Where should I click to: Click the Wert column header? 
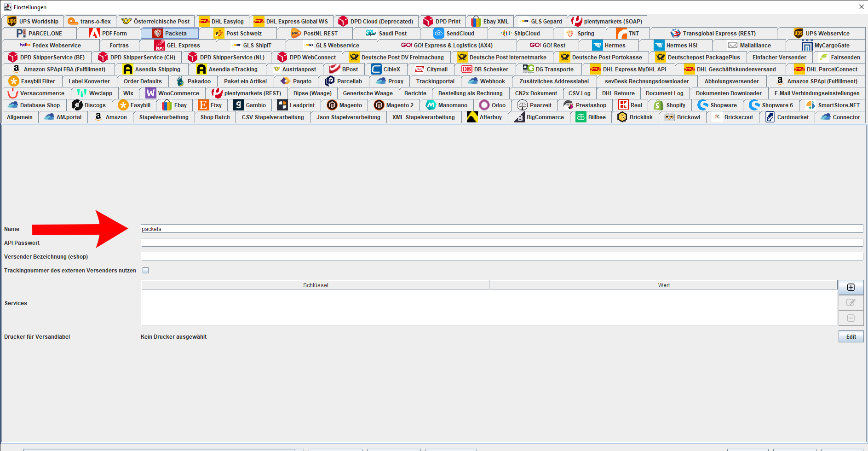pos(663,285)
